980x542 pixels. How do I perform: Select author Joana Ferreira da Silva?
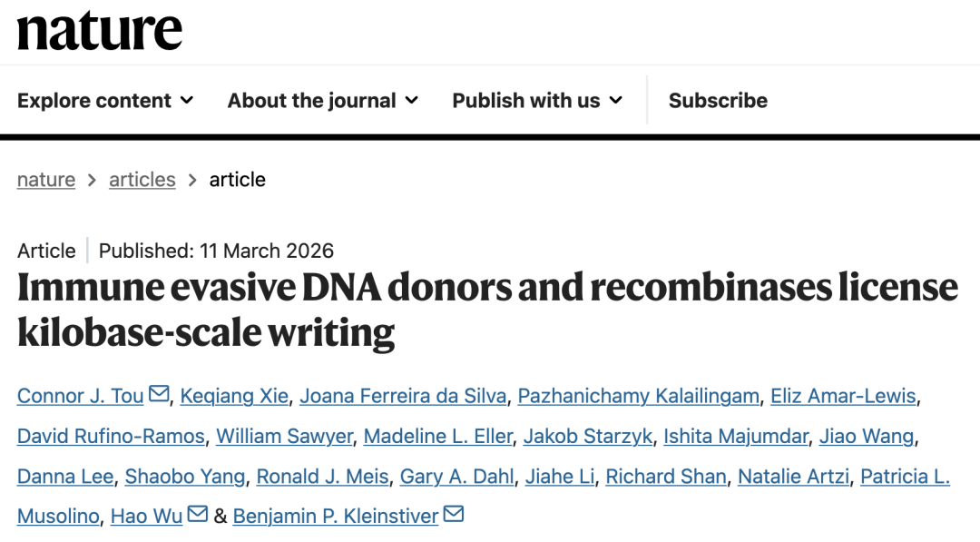[403, 396]
